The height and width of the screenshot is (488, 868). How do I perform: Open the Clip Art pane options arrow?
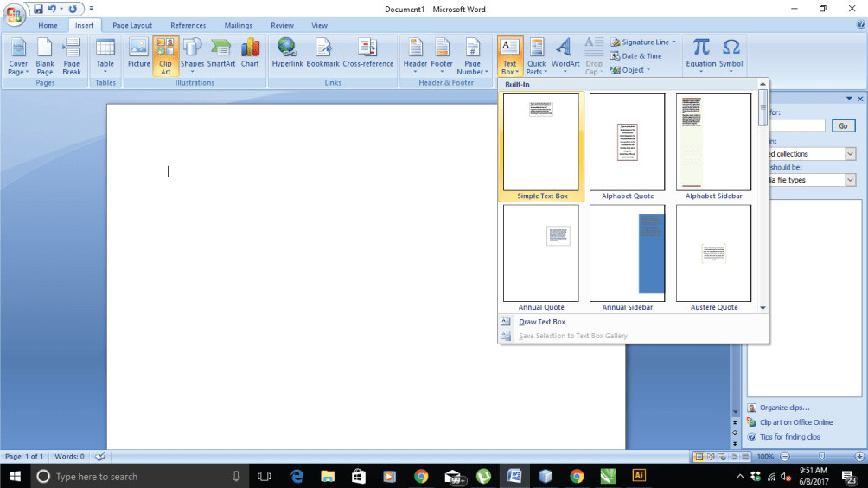tap(849, 99)
